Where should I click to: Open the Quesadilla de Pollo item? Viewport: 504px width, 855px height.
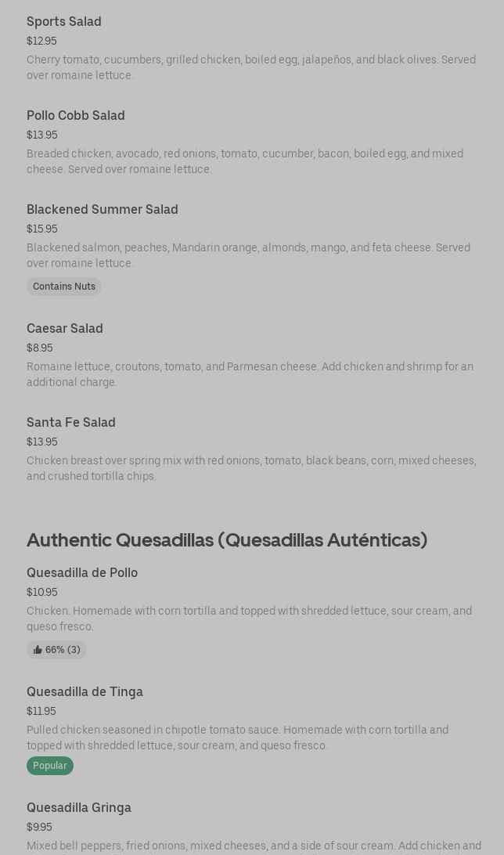[x=82, y=572]
